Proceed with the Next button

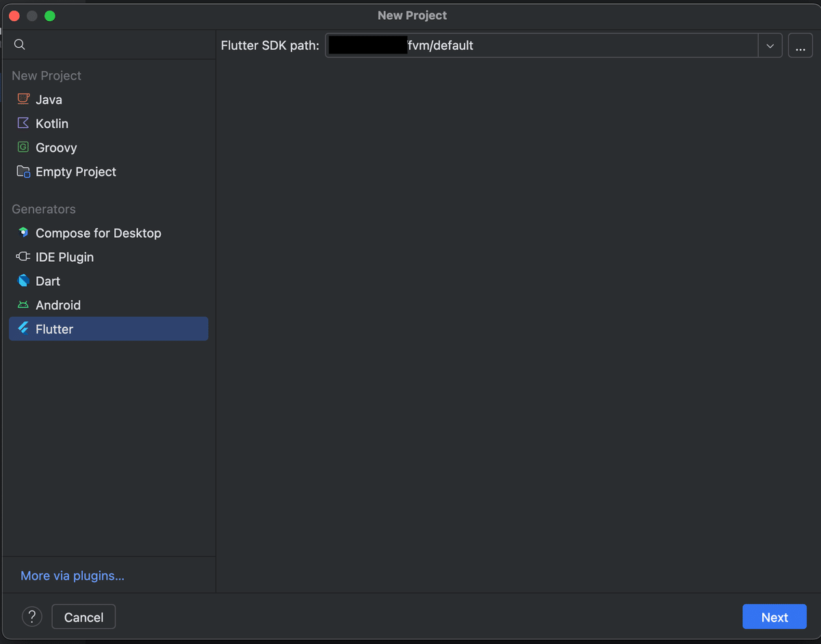point(774,617)
